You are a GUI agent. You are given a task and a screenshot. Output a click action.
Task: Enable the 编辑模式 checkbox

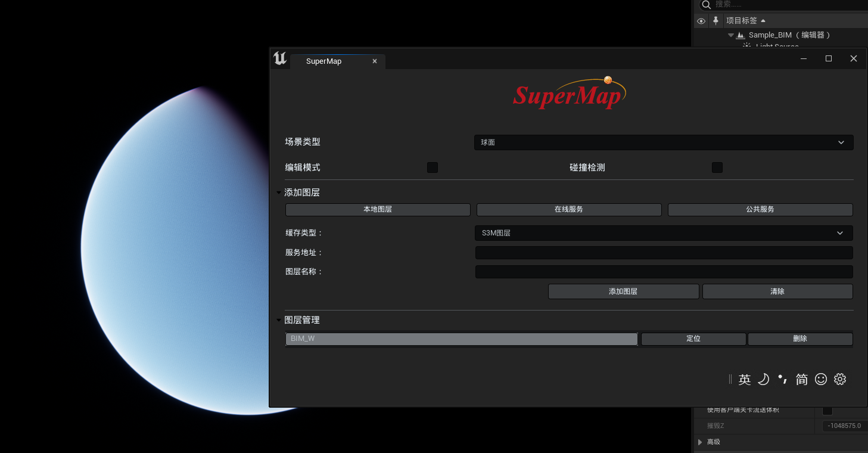pos(433,167)
